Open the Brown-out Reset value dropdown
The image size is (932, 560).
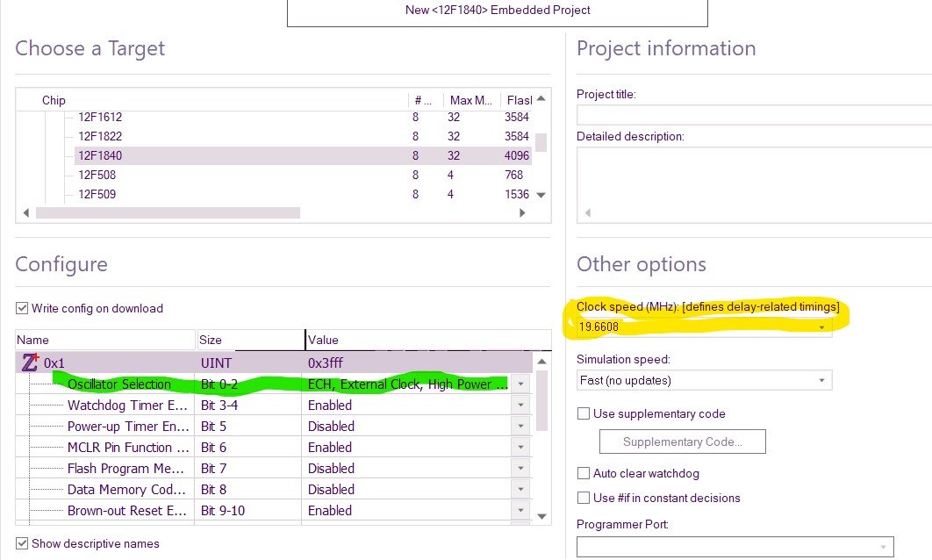(521, 511)
